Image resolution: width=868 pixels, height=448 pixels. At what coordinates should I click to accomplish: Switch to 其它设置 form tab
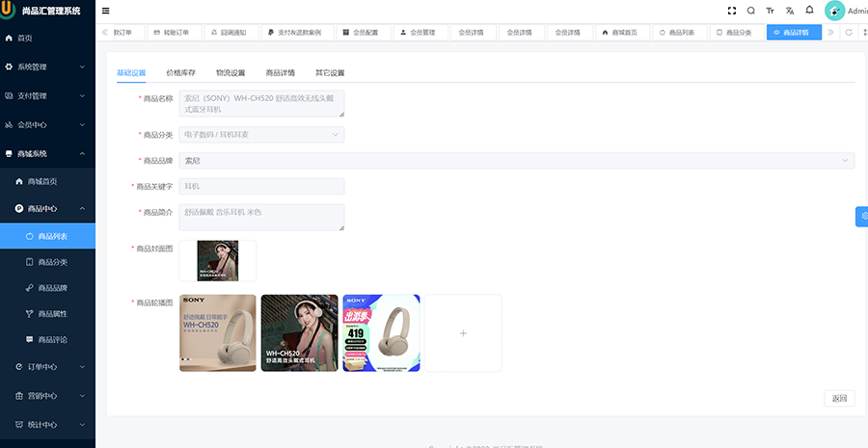click(330, 72)
